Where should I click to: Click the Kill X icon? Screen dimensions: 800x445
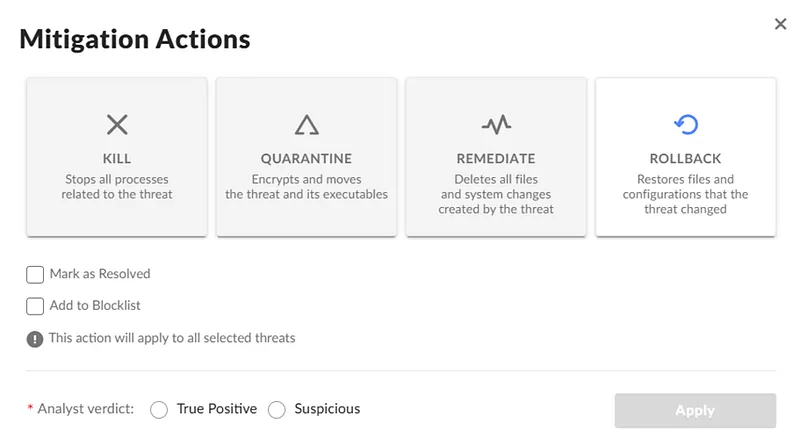117,125
